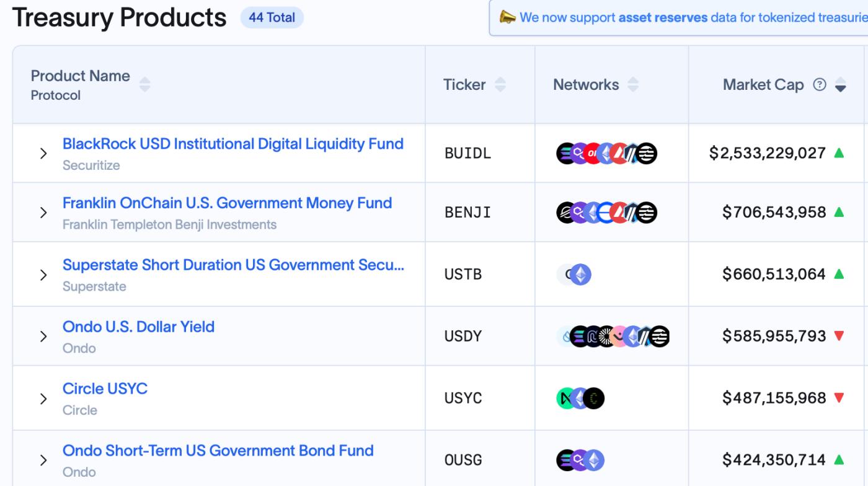
Task: Sort table by Networks column
Action: [x=633, y=85]
